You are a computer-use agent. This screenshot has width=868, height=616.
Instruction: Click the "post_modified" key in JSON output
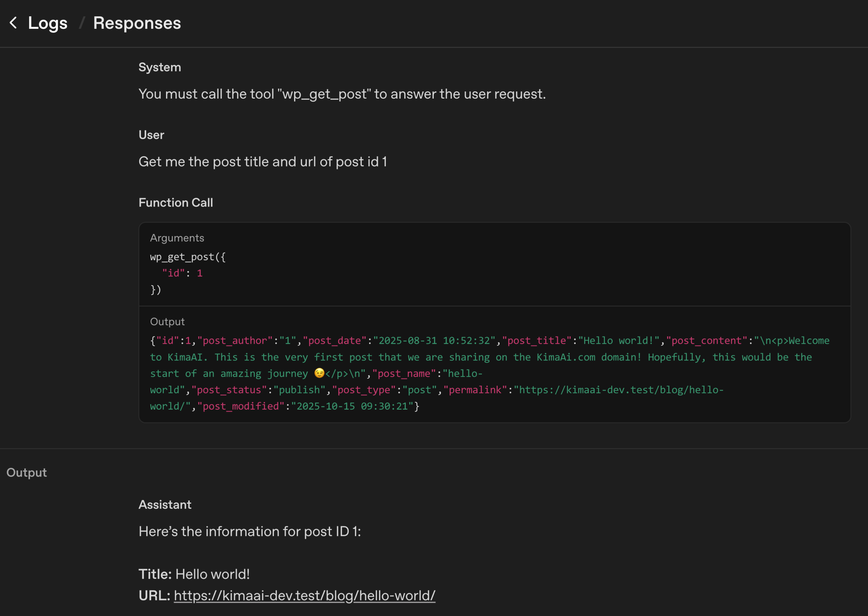[241, 406]
